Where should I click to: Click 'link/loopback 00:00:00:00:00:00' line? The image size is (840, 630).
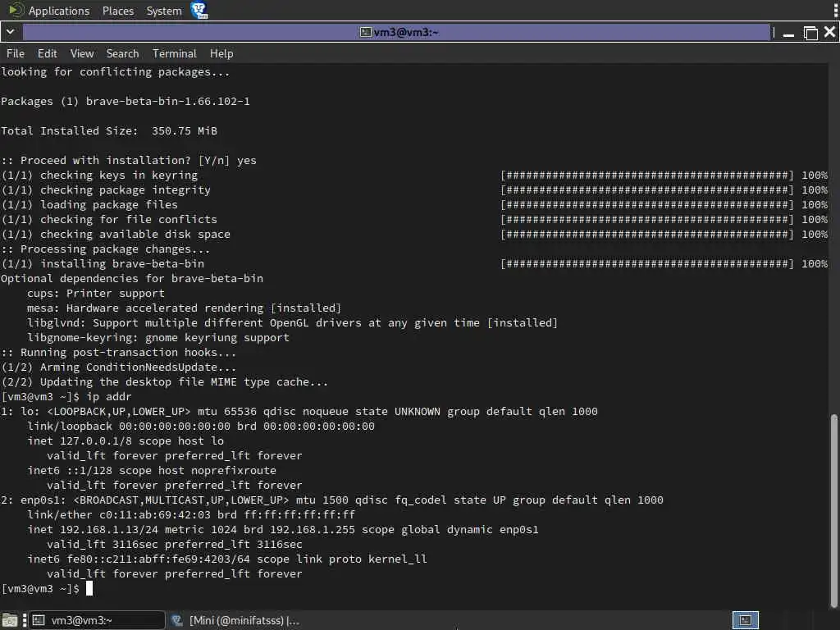coord(201,426)
